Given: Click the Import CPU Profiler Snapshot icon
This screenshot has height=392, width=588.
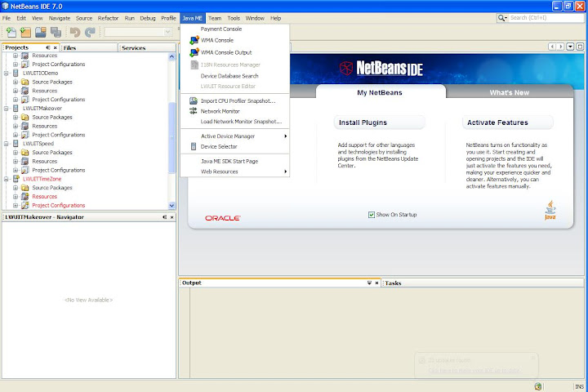Looking at the screenshot, I should pos(194,100).
